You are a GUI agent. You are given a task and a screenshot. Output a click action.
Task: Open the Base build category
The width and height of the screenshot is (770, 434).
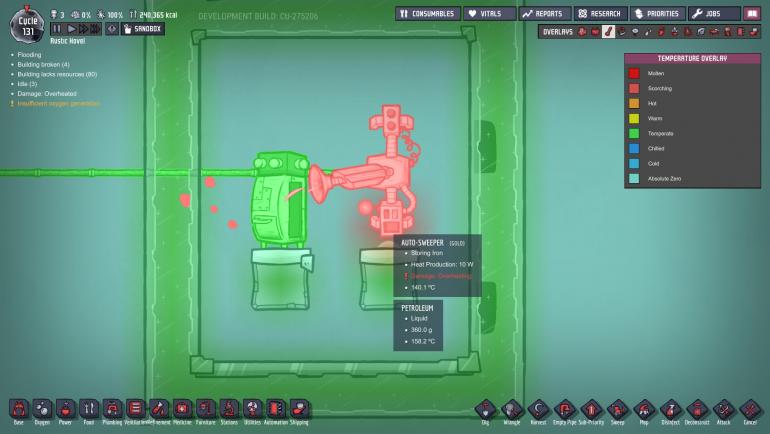pos(19,409)
